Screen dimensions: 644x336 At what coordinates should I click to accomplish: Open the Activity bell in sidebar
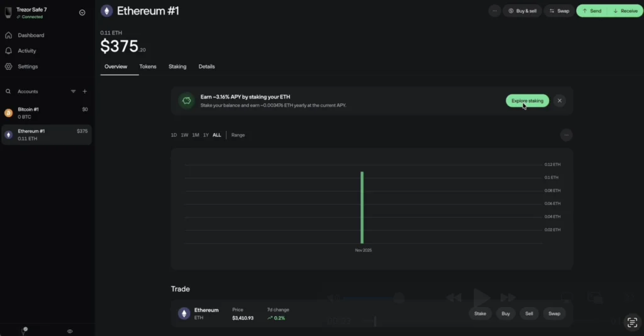26,51
